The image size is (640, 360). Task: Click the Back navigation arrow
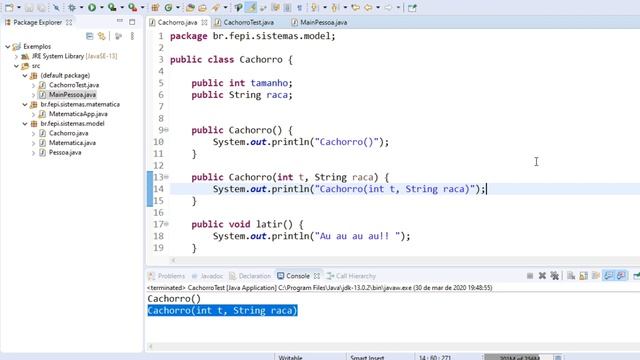(368, 7)
